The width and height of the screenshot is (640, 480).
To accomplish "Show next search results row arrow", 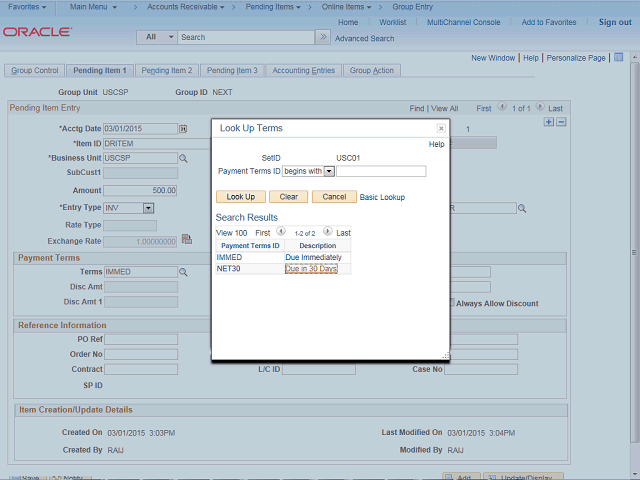I will [327, 231].
